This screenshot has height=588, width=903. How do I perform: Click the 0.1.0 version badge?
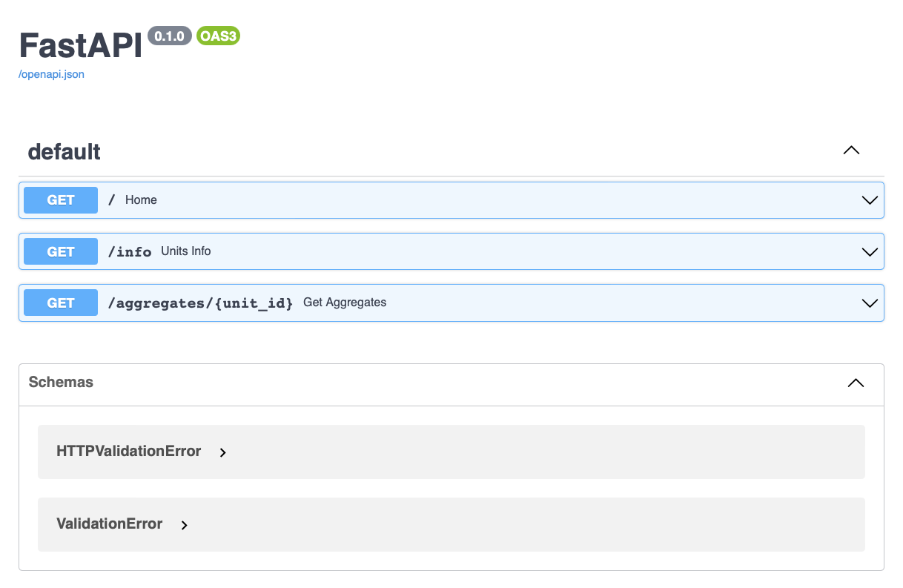(x=170, y=36)
